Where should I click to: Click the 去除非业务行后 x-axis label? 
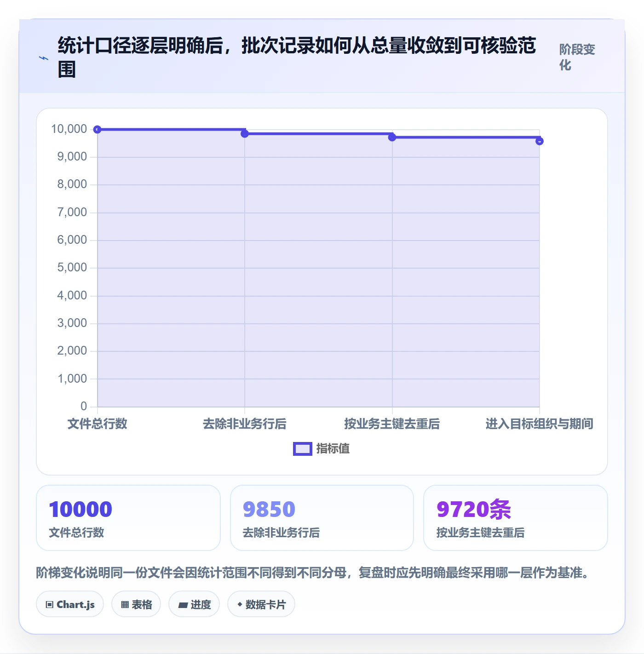245,424
